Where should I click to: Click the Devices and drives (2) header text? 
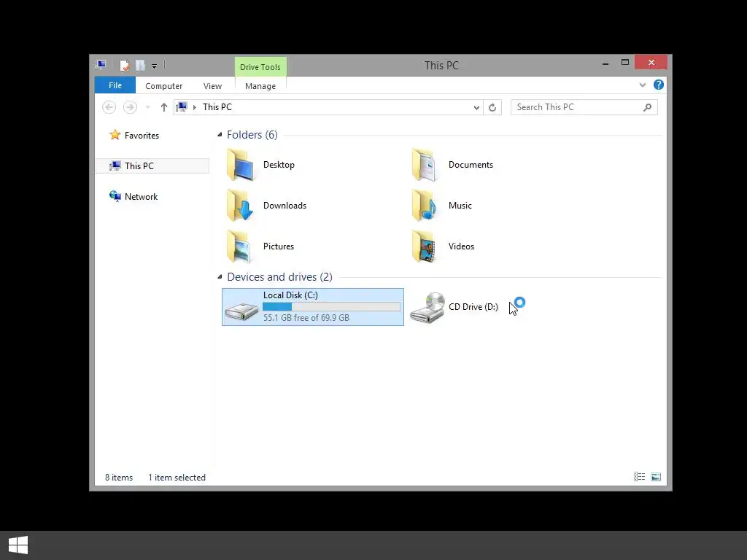[x=279, y=276]
